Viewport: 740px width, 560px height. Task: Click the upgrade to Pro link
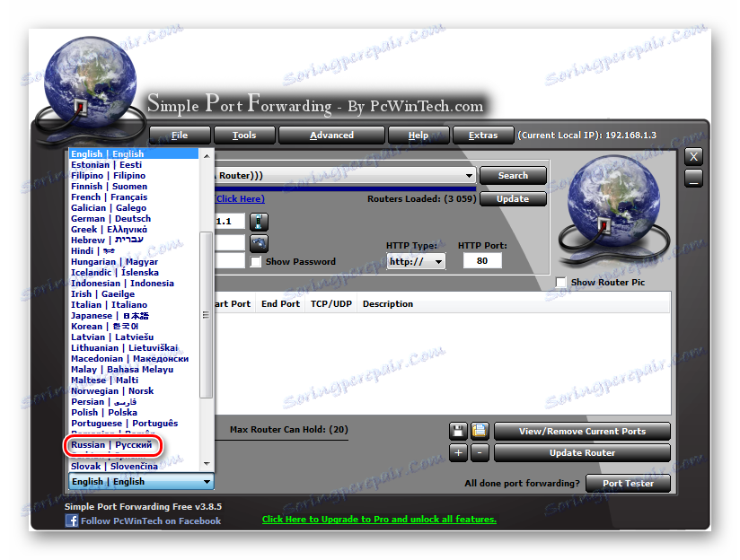pyautogui.click(x=380, y=520)
